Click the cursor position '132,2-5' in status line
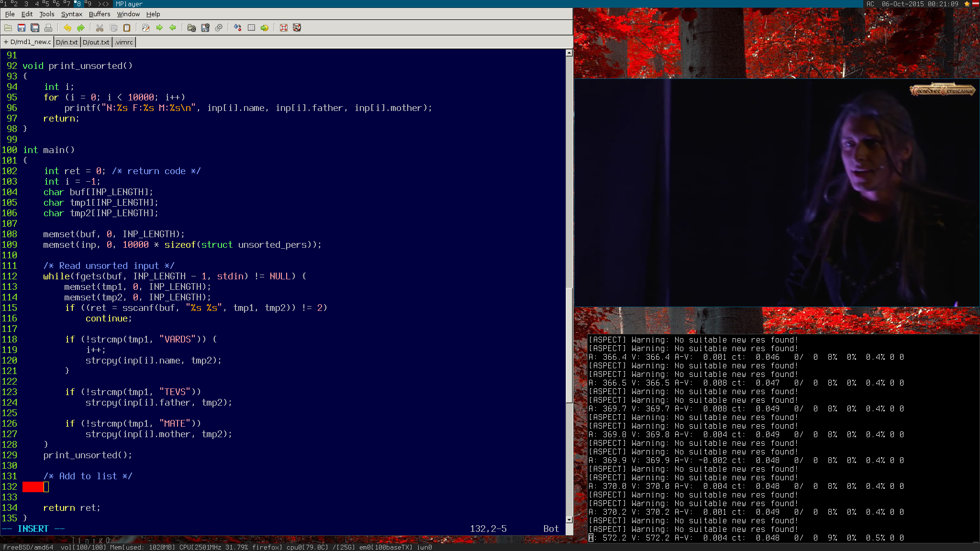The height and width of the screenshot is (551, 980). [x=488, y=529]
